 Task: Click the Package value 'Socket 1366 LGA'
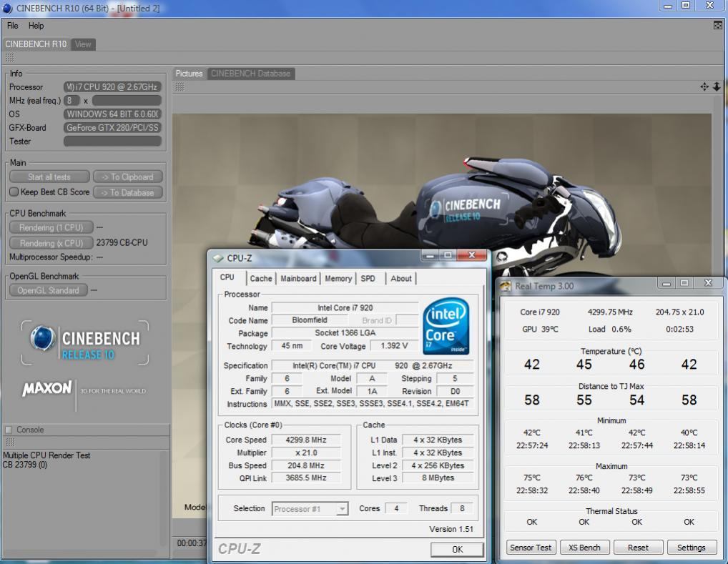(x=345, y=333)
